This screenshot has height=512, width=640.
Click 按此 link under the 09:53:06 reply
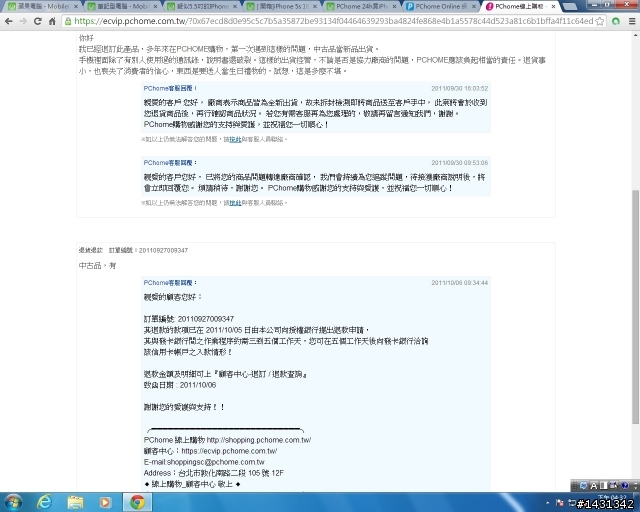(x=235, y=203)
